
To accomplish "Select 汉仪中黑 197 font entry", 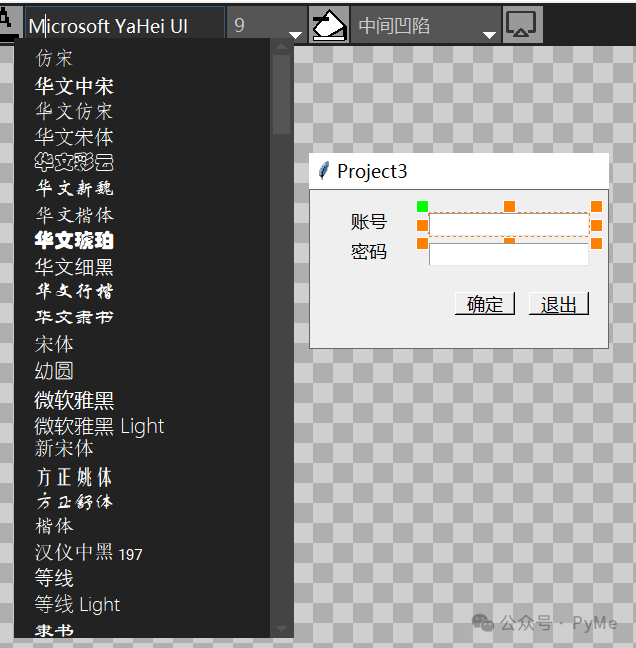I will 88,553.
